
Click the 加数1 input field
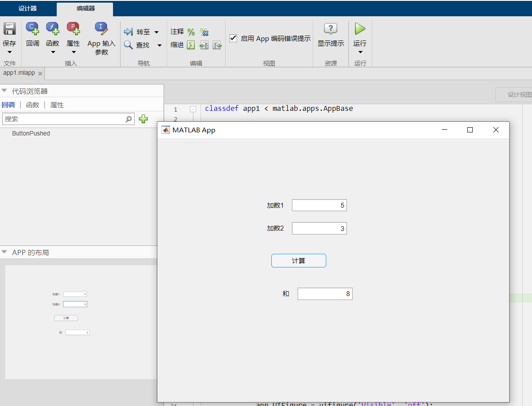click(x=319, y=205)
